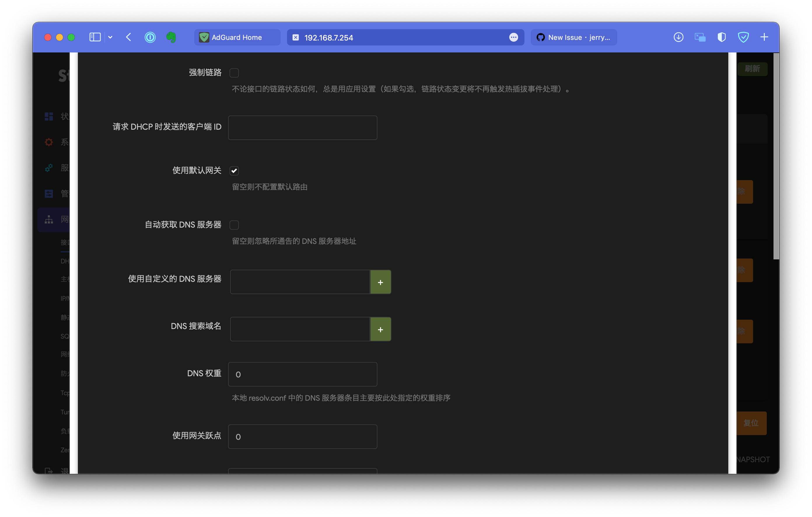Click the 刷新 button behind the dialog
The width and height of the screenshot is (812, 517).
click(752, 69)
